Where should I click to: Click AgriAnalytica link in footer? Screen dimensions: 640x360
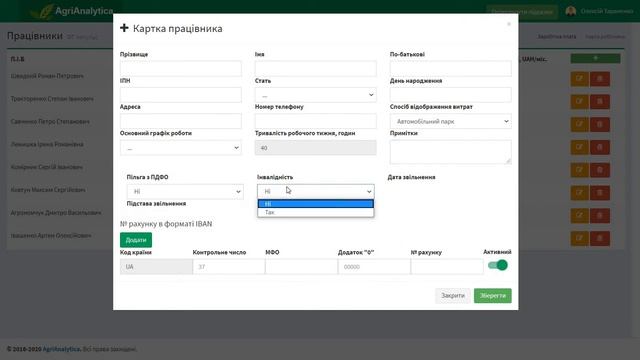point(61,349)
